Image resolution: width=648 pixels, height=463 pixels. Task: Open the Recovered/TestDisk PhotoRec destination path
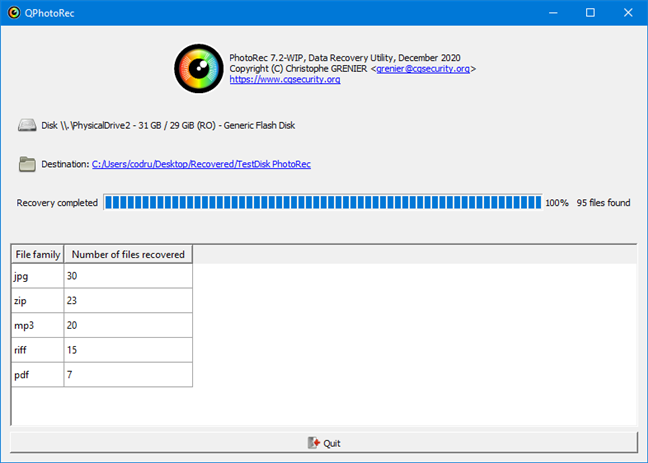pyautogui.click(x=200, y=163)
